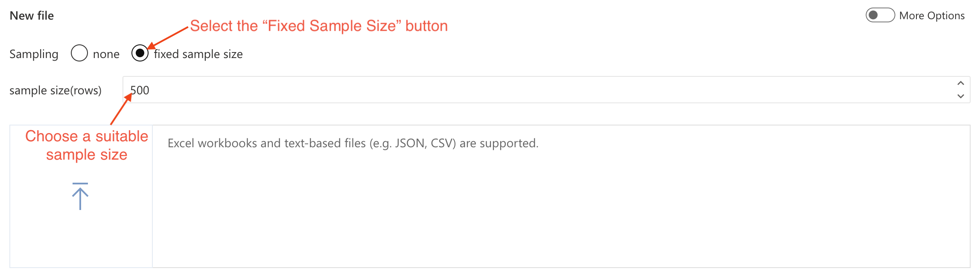Click the red arrow pointing at 500

[x=120, y=110]
